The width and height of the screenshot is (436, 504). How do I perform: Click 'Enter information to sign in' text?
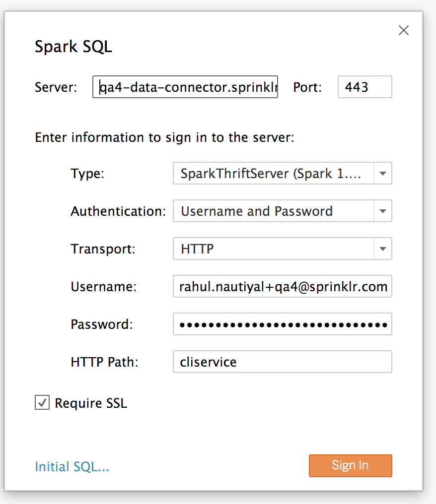(x=164, y=137)
